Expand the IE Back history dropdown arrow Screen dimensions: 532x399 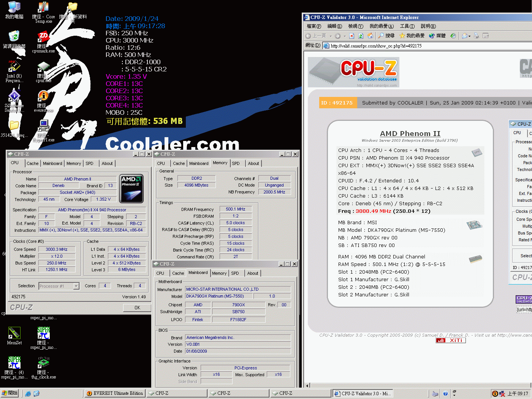pos(331,36)
